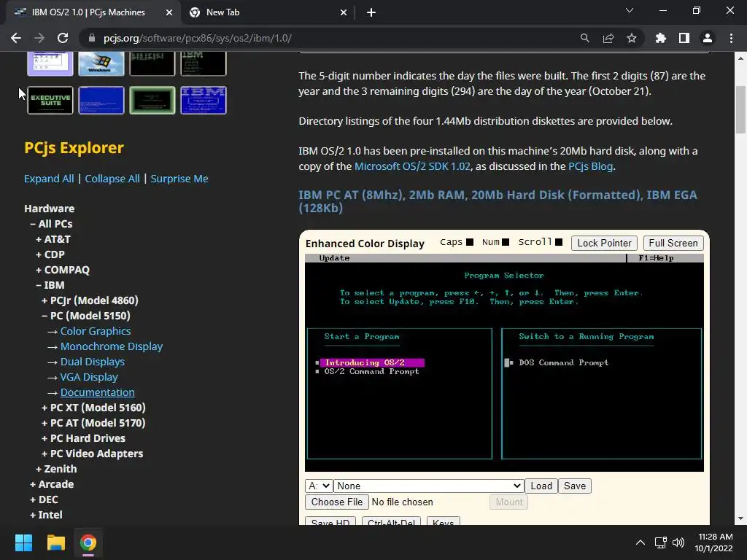Open the Chrome profile icon
Image resolution: width=747 pixels, height=560 pixels.
click(708, 38)
